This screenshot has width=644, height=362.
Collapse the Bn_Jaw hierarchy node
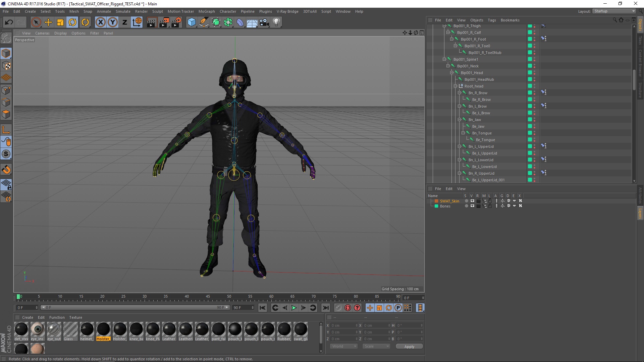pyautogui.click(x=460, y=120)
